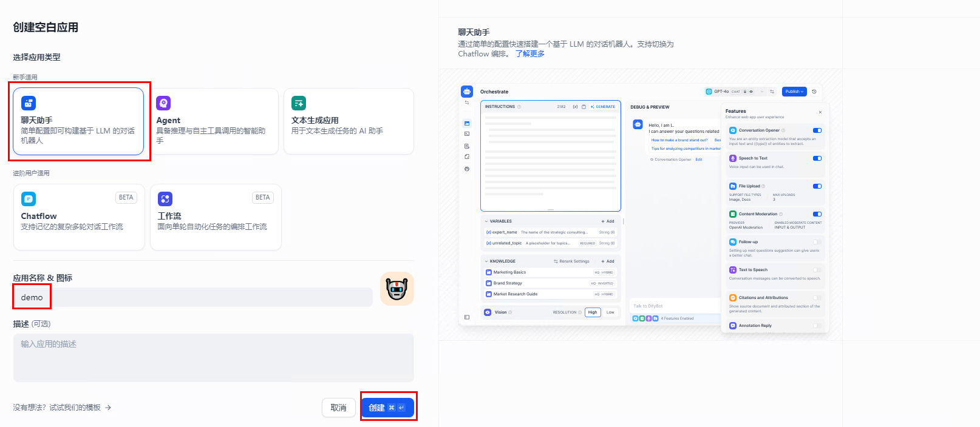
Task: Set Vision resolution to Low
Action: coord(610,312)
